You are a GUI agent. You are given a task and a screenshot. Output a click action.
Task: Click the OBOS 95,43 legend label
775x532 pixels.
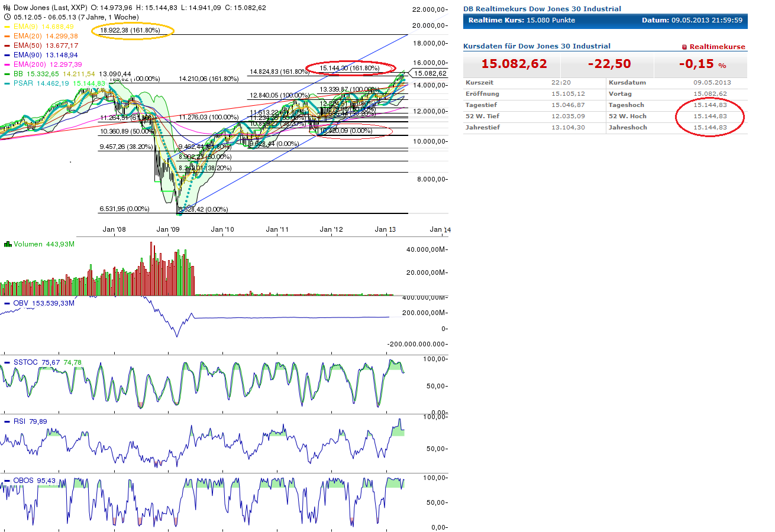pyautogui.click(x=34, y=481)
